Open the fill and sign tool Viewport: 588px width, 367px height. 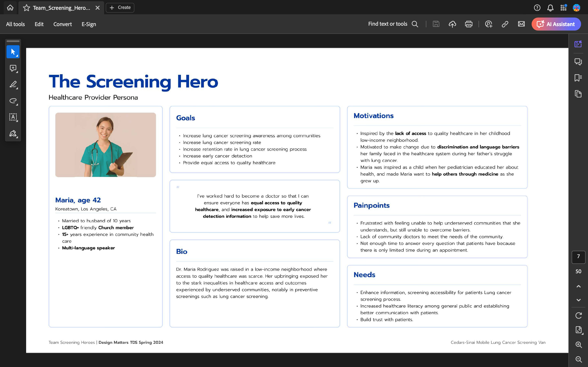(13, 134)
